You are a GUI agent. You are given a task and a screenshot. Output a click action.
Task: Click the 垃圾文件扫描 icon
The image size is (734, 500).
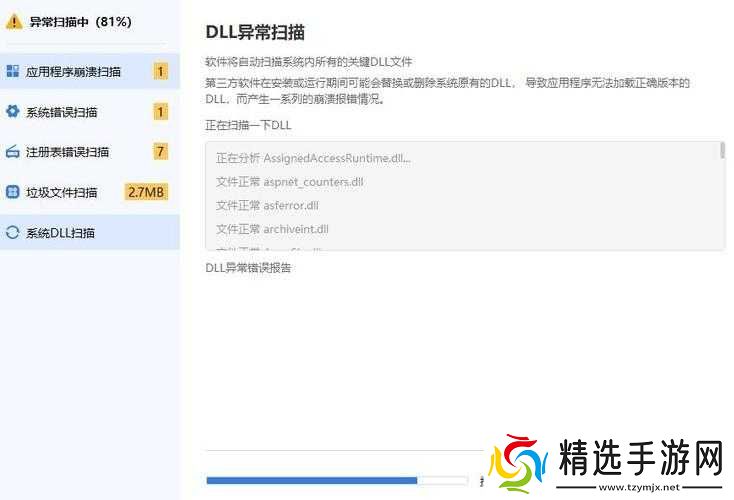[x=13, y=192]
